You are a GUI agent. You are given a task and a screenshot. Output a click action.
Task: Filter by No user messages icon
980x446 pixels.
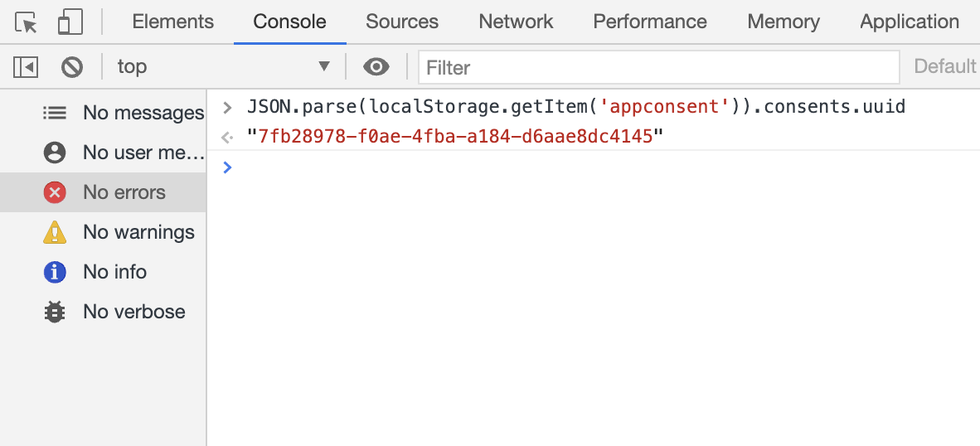pyautogui.click(x=55, y=153)
